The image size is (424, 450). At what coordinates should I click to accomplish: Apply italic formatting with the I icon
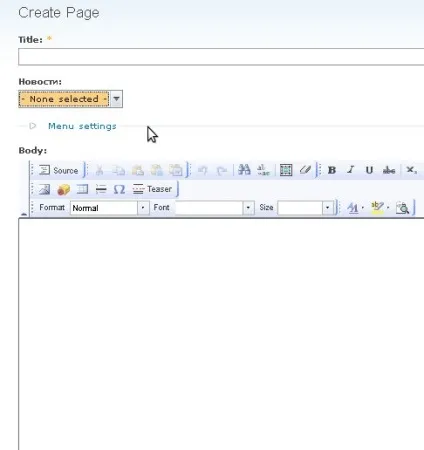(x=350, y=170)
